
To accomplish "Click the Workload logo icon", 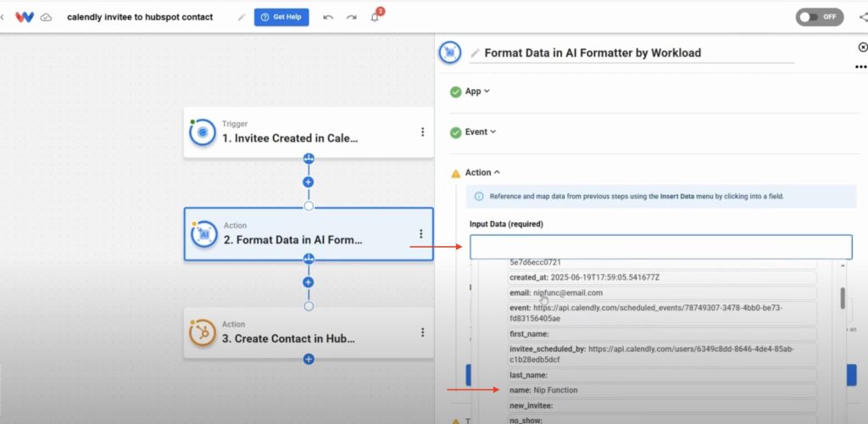I will pos(25,17).
